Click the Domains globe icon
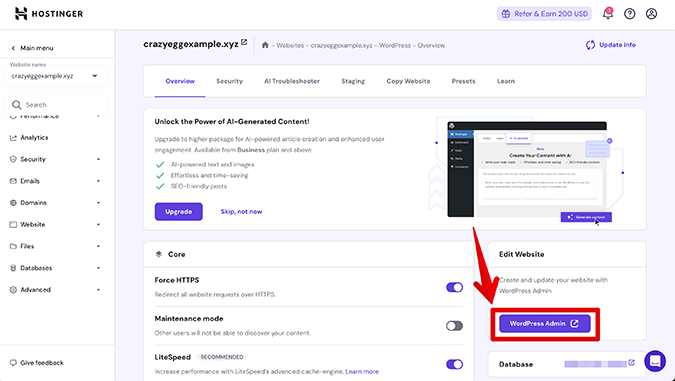The height and width of the screenshot is (381, 675). tap(13, 203)
